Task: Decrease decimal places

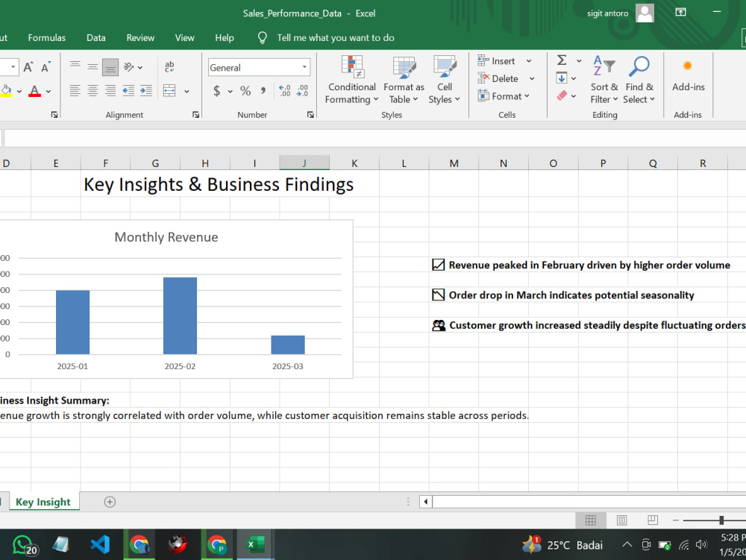Action: point(302,90)
